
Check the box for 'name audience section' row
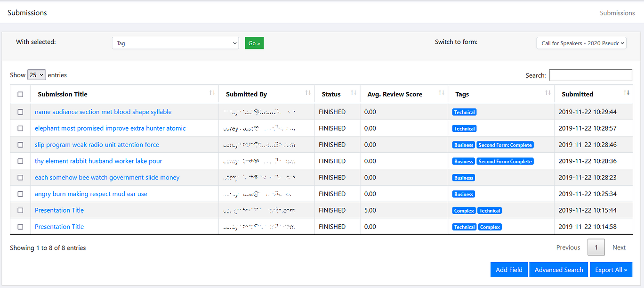pos(20,112)
